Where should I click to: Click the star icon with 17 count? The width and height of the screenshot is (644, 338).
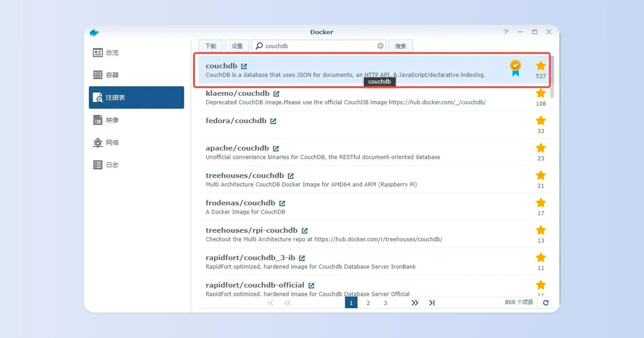[x=541, y=203]
